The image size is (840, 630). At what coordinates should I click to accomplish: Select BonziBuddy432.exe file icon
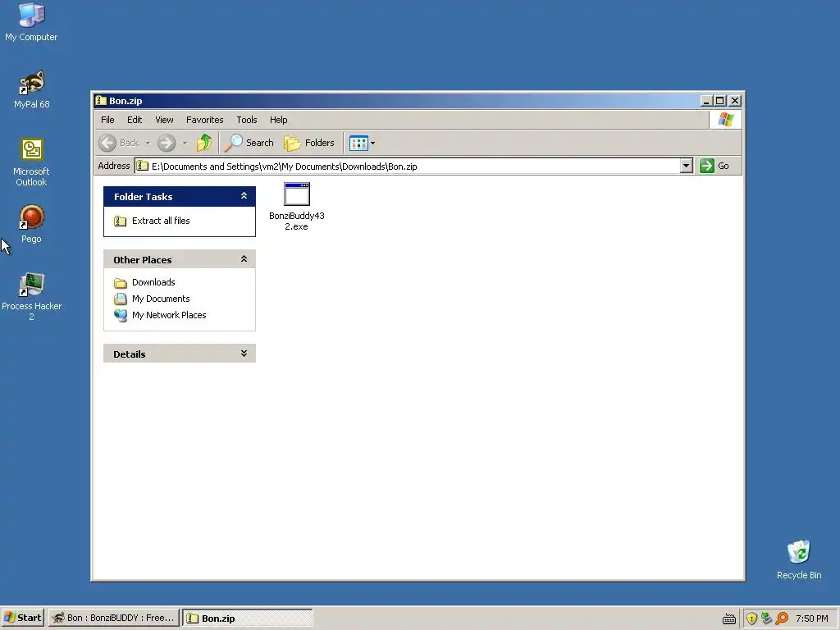[297, 207]
